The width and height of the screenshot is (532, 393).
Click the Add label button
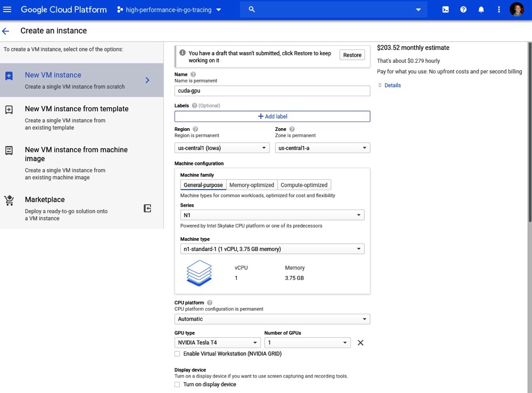tap(272, 116)
